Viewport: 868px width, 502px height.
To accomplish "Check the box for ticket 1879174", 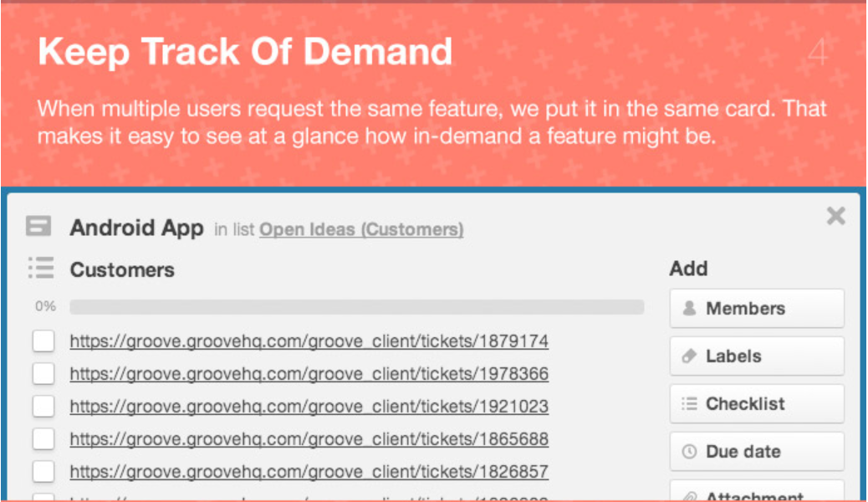I will [43, 341].
